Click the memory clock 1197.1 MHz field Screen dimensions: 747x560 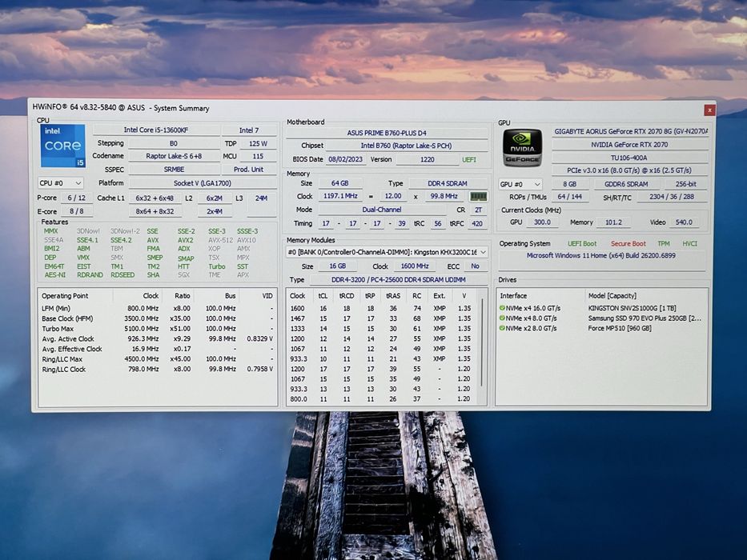[x=340, y=196]
